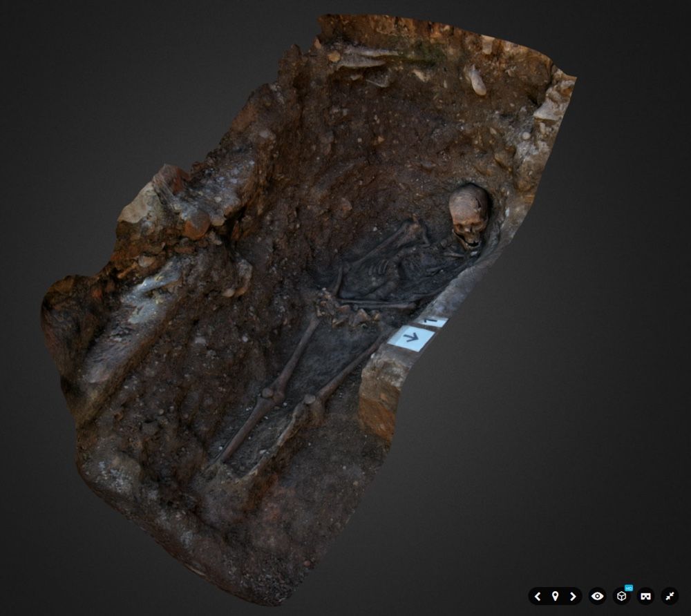The width and height of the screenshot is (691, 616).
Task: Activate the viewer's annotation navigator pin
Action: pyautogui.click(x=555, y=597)
